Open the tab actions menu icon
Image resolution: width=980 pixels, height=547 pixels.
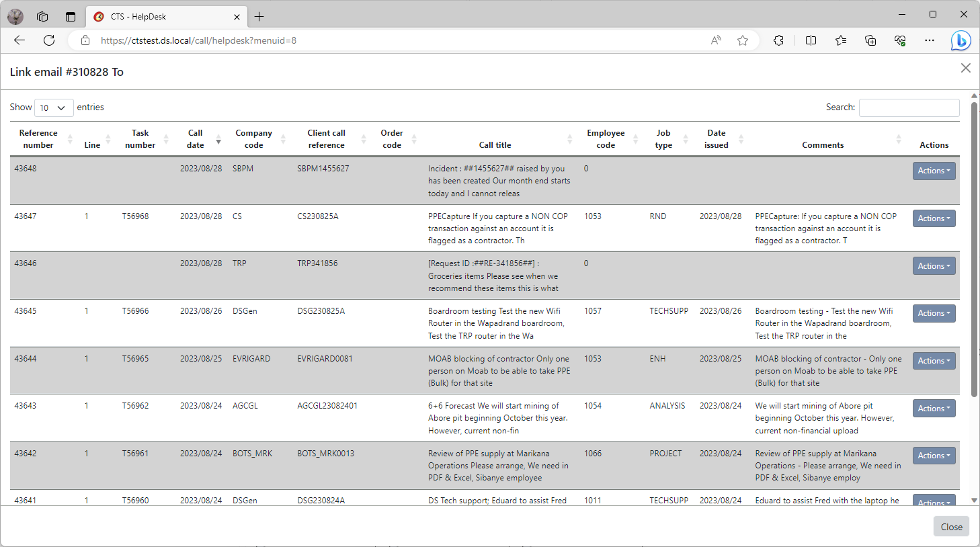pos(71,17)
